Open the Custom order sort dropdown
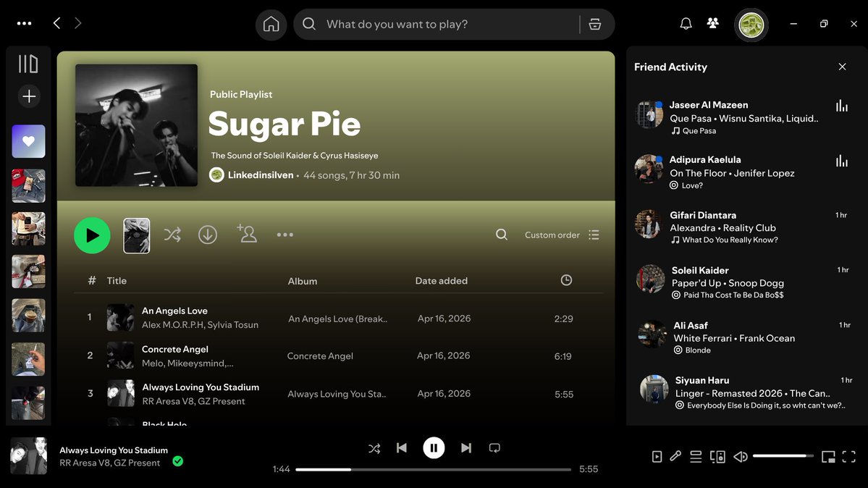 coord(562,235)
